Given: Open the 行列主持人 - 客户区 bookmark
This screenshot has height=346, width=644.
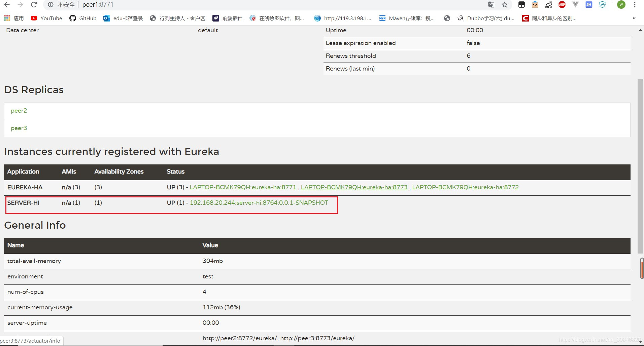Looking at the screenshot, I should click(177, 18).
